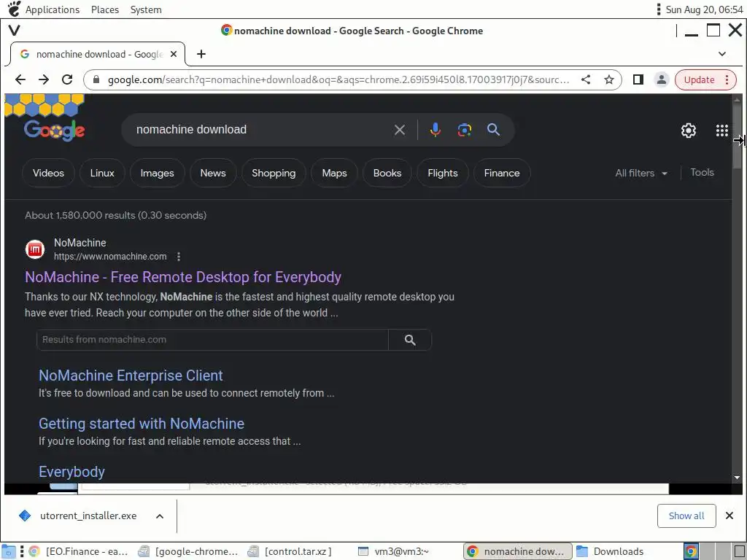
Task: Open NoMachine Enterprise Client link
Action: (x=131, y=376)
